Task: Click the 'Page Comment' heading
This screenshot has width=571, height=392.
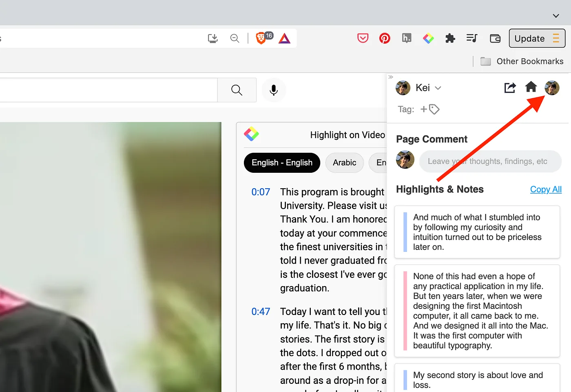Action: pyautogui.click(x=432, y=139)
